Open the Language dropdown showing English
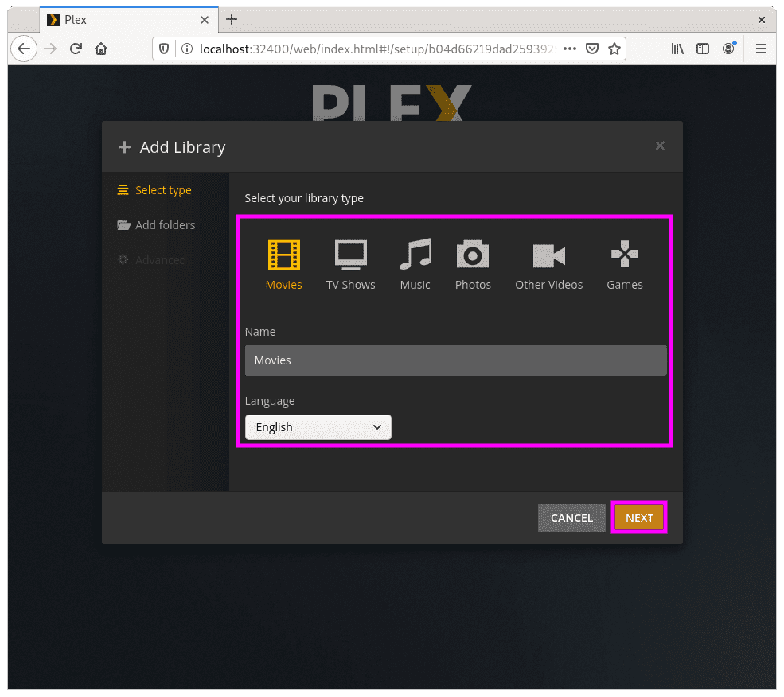The width and height of the screenshot is (784, 697). [318, 427]
